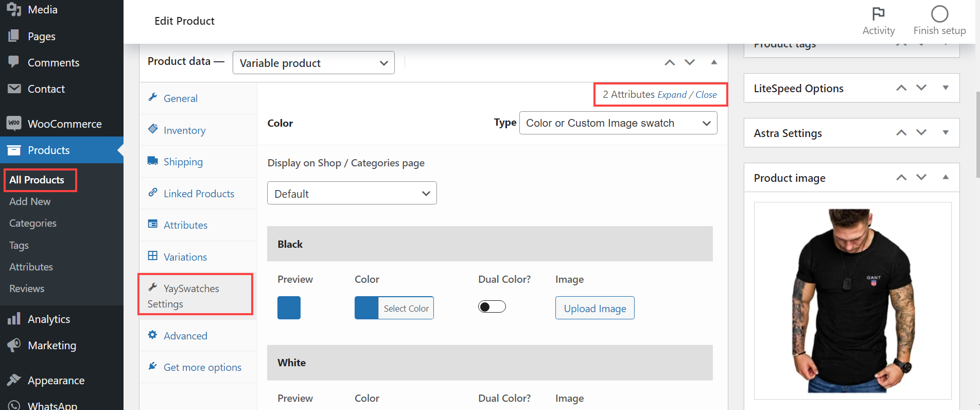The height and width of the screenshot is (410, 980).
Task: Open Display on Shop dropdown
Action: point(352,193)
